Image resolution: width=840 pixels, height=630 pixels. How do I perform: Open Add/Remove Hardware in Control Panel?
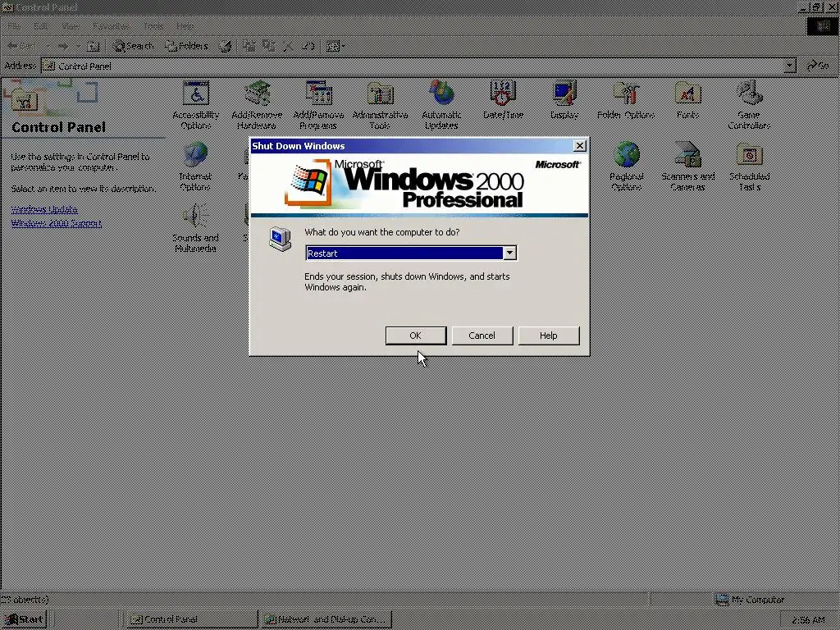coord(257,104)
